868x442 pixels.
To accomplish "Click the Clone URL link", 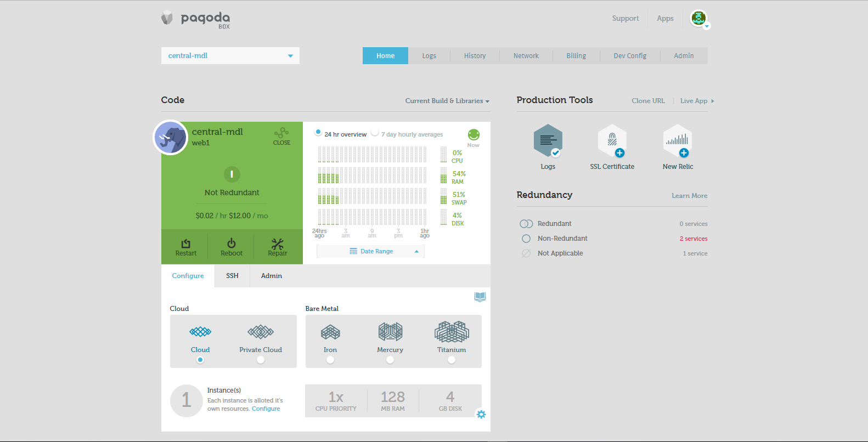I will click(x=648, y=101).
